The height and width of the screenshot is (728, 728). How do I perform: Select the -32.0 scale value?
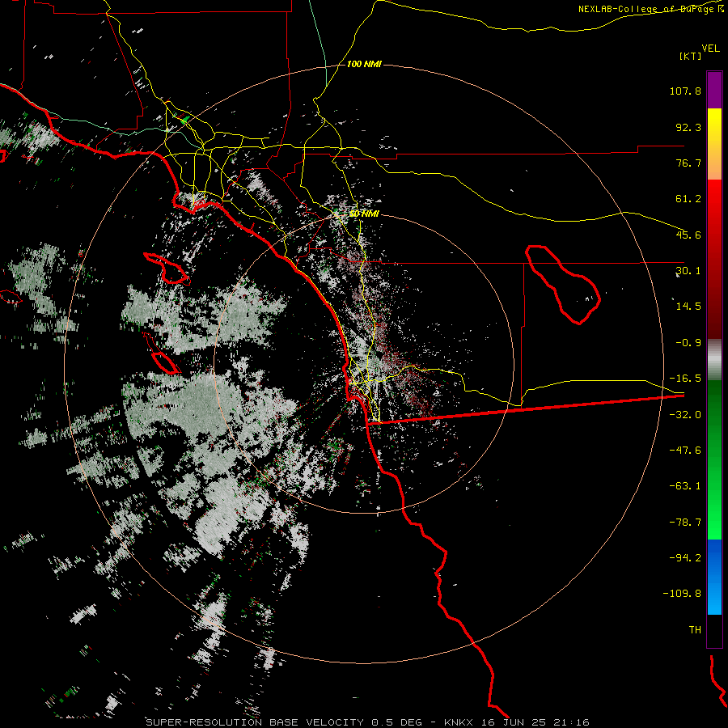point(685,415)
